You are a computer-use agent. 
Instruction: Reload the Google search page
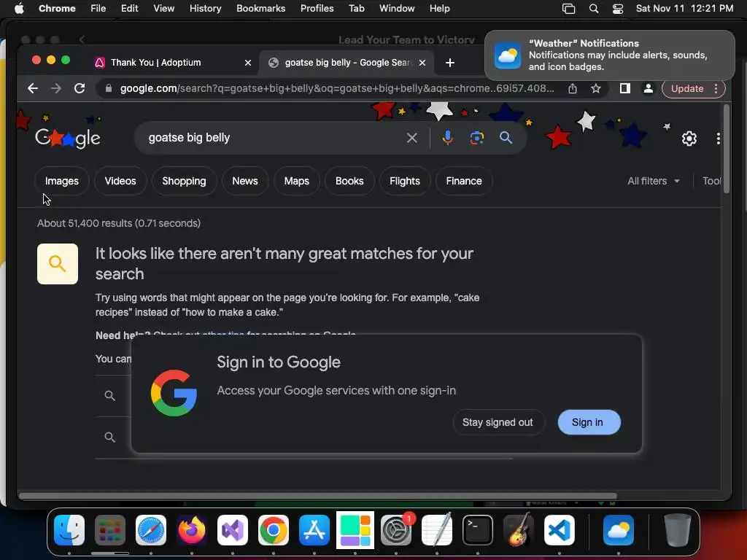80,88
